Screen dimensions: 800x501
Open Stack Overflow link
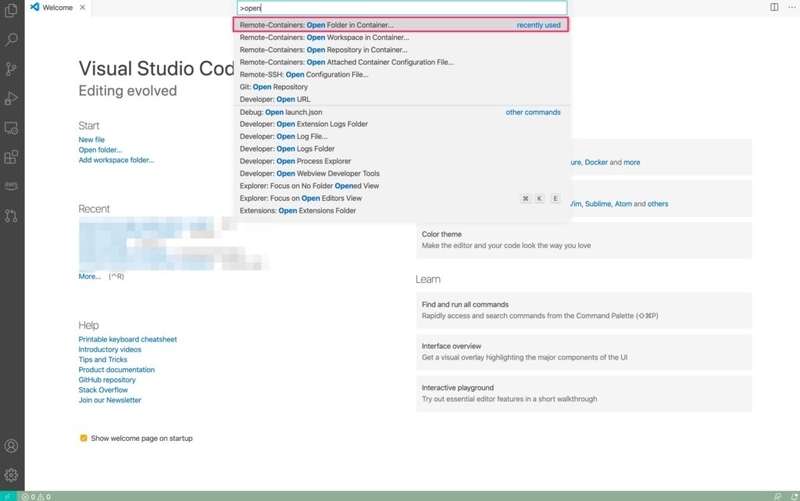(103, 390)
